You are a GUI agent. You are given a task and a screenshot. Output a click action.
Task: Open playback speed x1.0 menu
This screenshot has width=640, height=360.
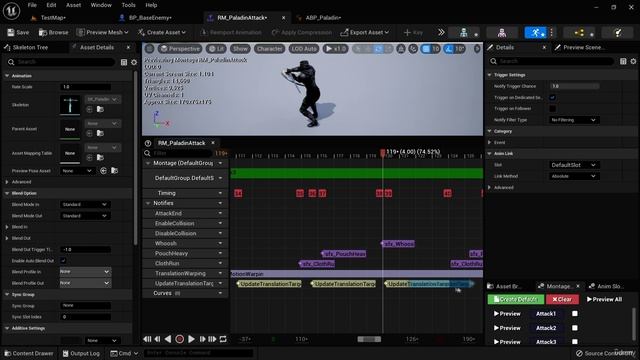[335, 49]
